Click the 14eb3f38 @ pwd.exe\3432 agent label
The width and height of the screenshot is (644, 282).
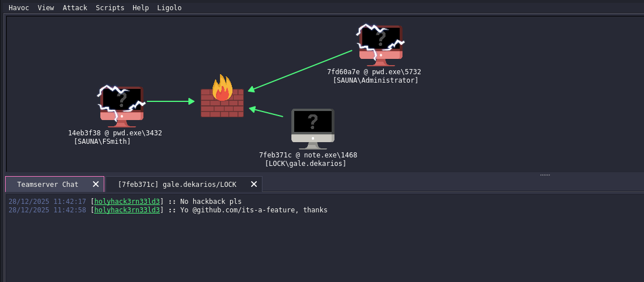coord(115,133)
